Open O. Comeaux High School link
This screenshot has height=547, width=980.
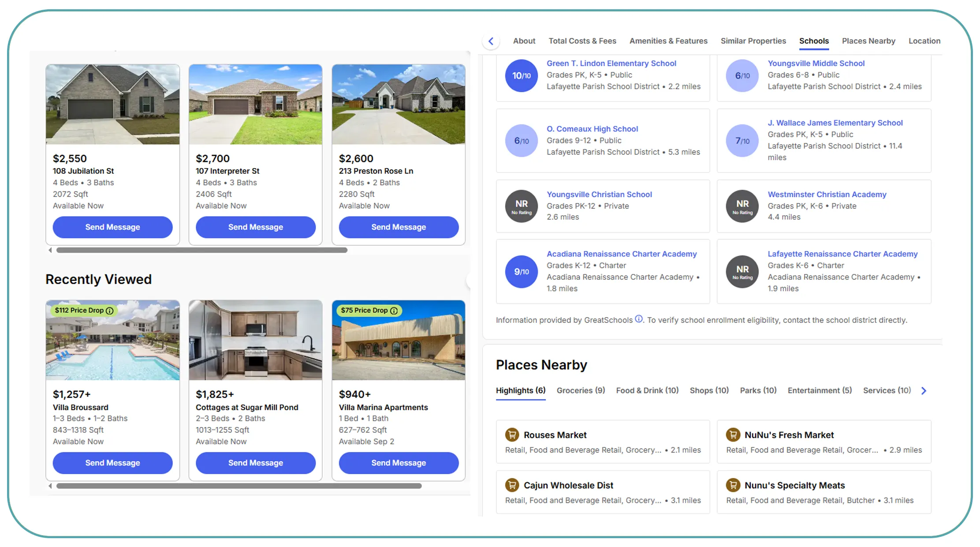click(x=592, y=129)
